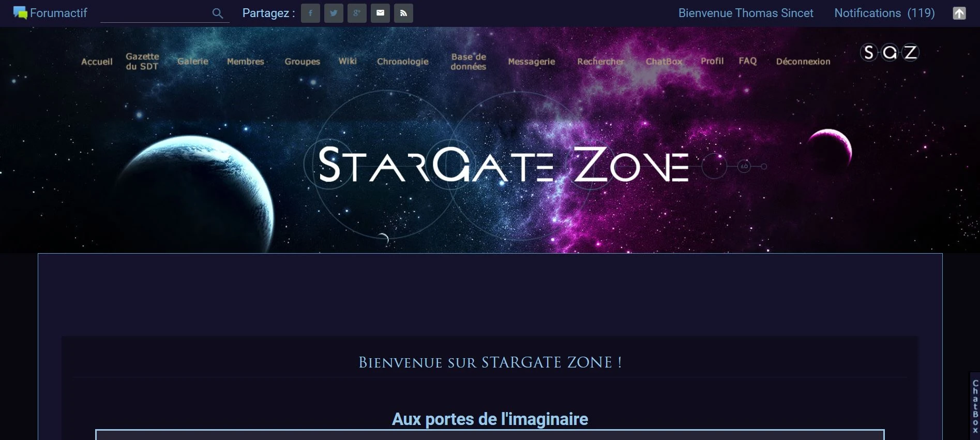980x440 pixels.
Task: Expand the vertical ChatBox side tab
Action: (975, 406)
